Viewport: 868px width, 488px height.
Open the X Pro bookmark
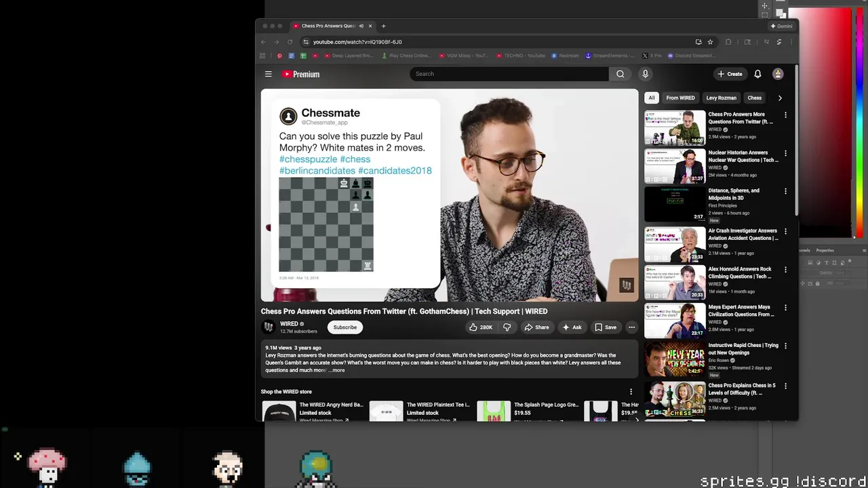(652, 56)
